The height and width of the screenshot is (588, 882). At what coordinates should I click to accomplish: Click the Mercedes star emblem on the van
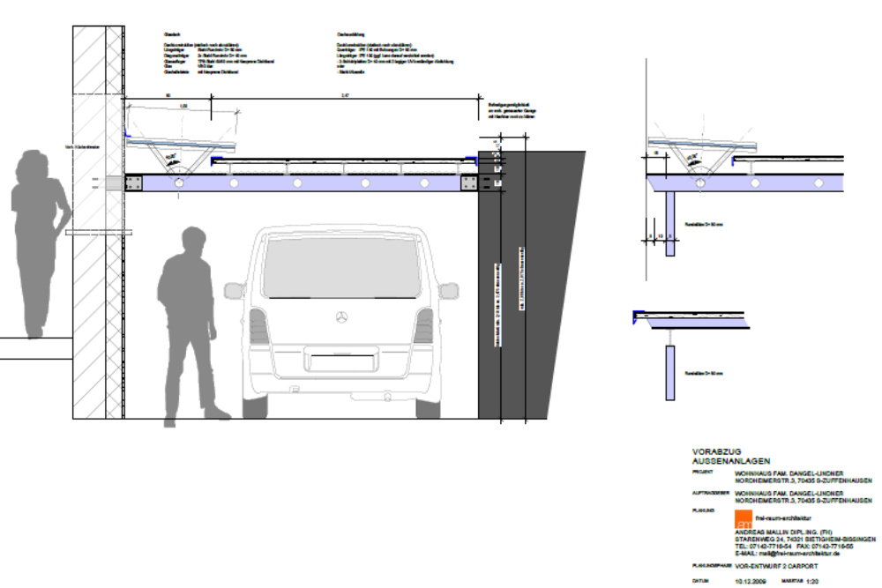pyautogui.click(x=341, y=316)
